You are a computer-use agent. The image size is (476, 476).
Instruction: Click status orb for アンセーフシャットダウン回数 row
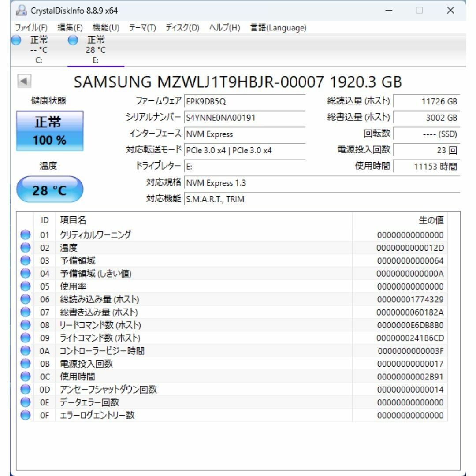26,390
